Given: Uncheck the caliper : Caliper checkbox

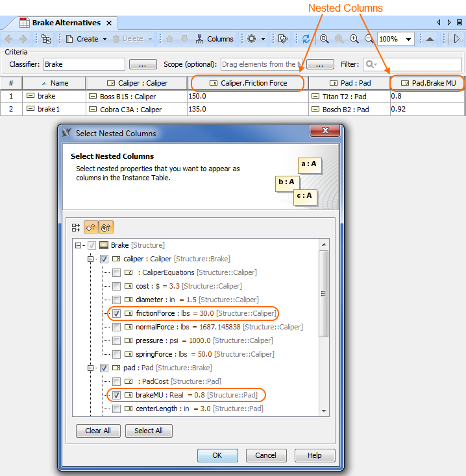Looking at the screenshot, I should click(104, 259).
